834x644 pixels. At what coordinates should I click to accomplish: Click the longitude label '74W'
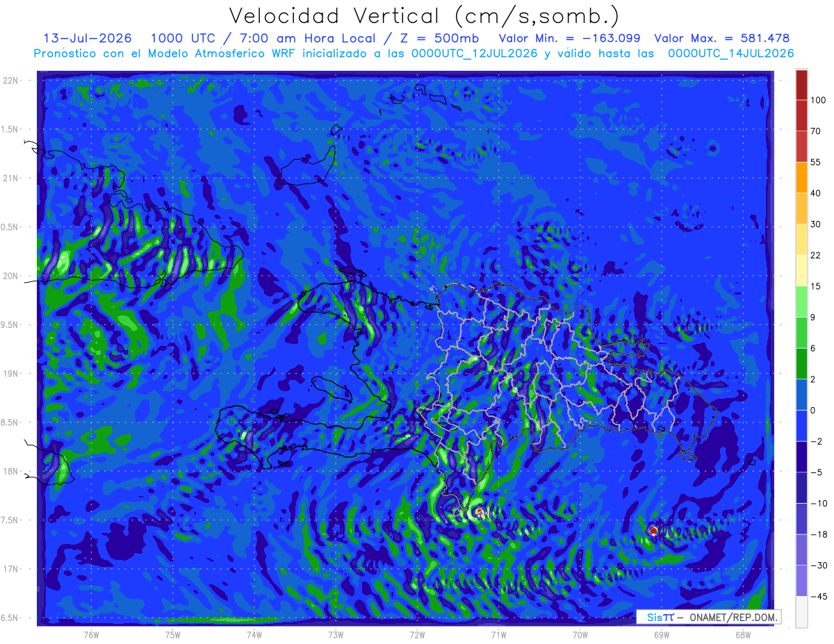click(x=254, y=634)
